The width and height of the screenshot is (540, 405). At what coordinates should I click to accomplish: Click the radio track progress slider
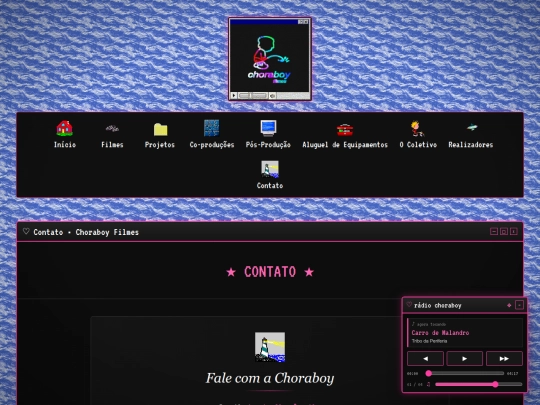[x=465, y=373]
